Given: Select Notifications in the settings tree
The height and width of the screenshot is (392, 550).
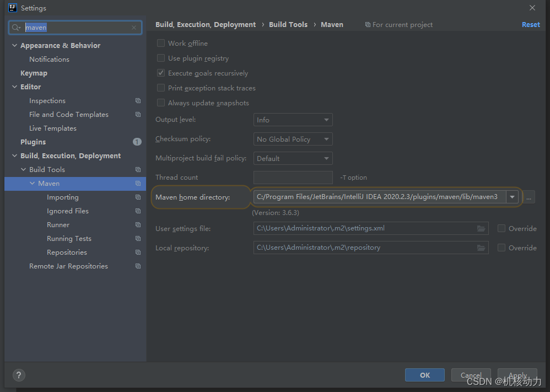Looking at the screenshot, I should 49,60.
